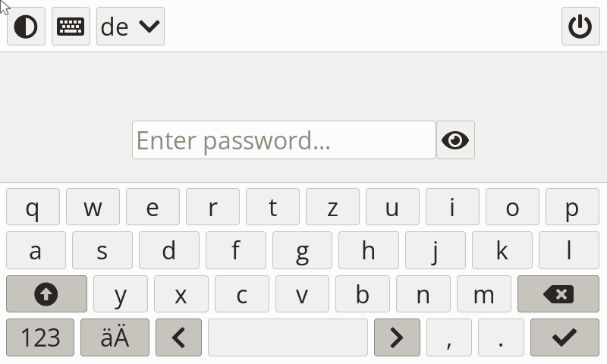The height and width of the screenshot is (364, 607).
Task: Hit the letter g key
Action: point(302,250)
